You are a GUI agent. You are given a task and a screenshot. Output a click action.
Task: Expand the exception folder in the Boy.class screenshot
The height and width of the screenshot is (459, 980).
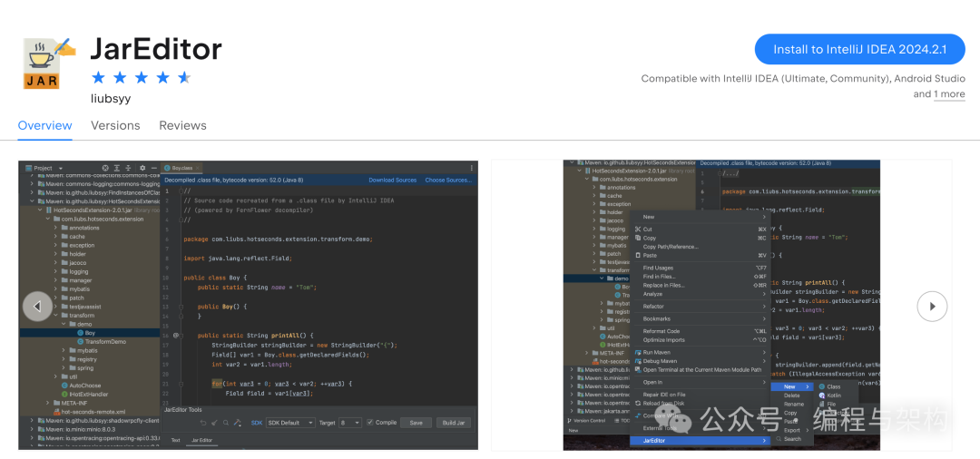[x=55, y=246]
